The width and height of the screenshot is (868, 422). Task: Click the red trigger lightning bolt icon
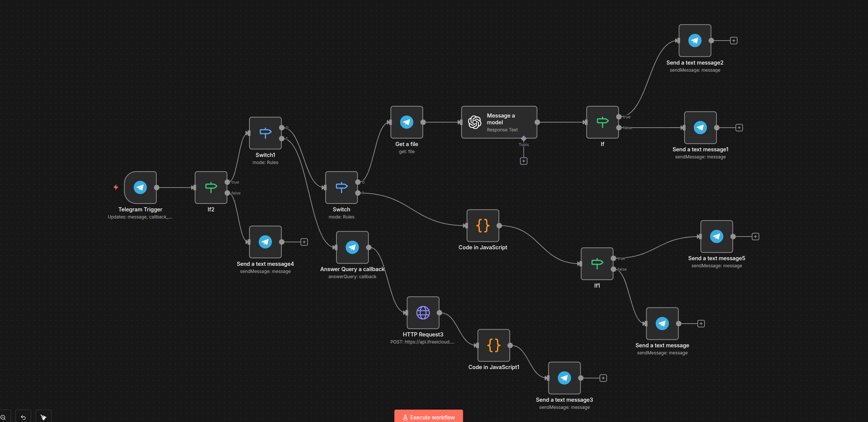coord(116,187)
